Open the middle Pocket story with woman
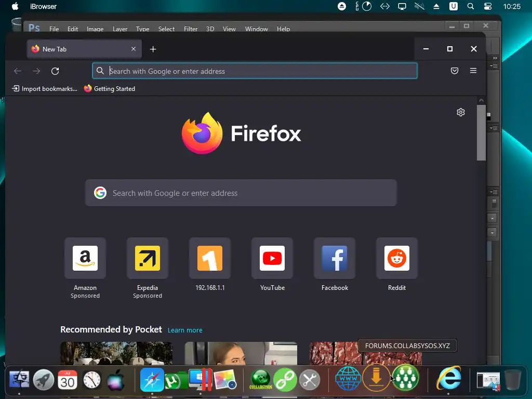 pyautogui.click(x=241, y=353)
